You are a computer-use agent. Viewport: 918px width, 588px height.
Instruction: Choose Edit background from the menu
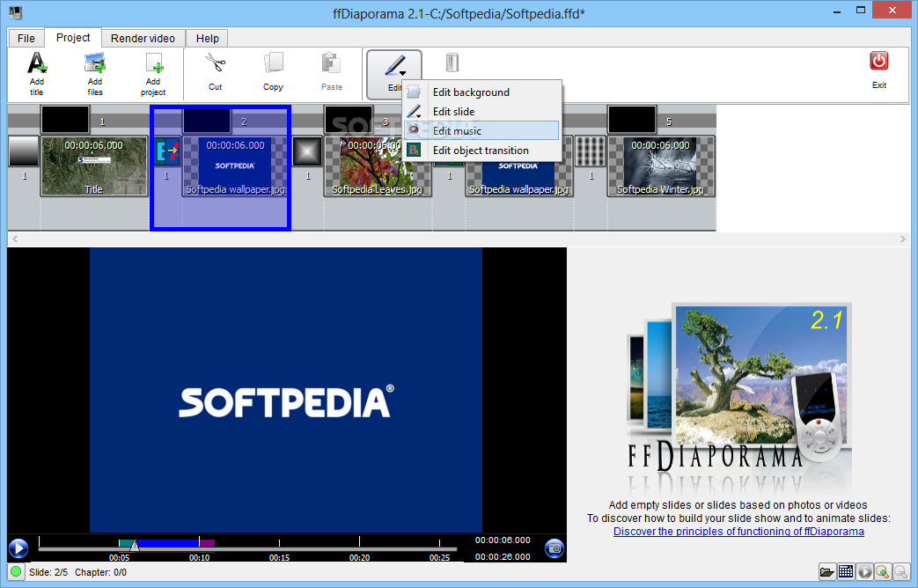[481, 92]
